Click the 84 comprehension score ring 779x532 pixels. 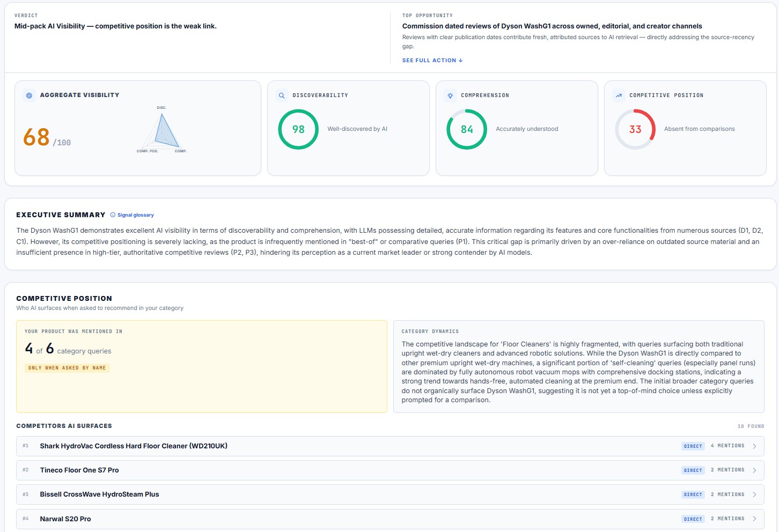click(x=467, y=129)
